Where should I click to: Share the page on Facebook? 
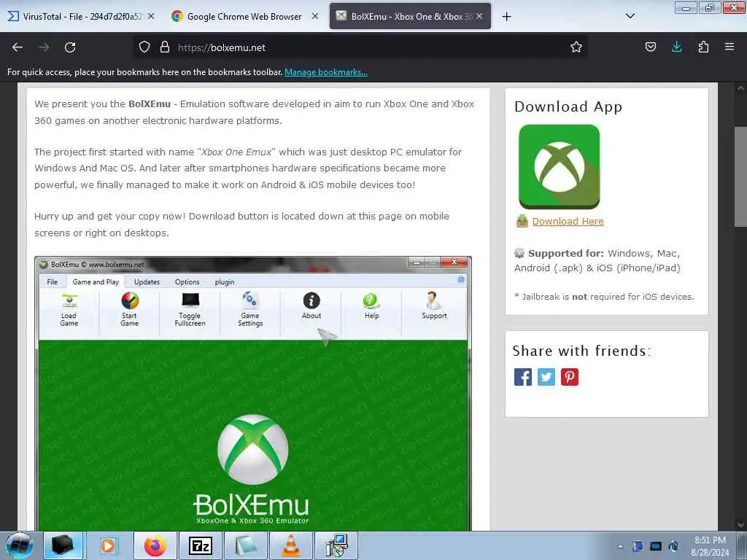pos(522,377)
